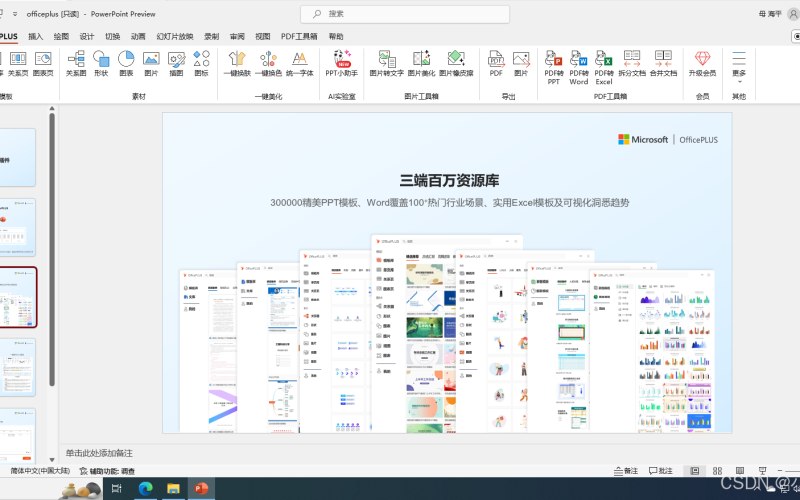The height and width of the screenshot is (500, 800).
Task: Export slides as 图片 in the 导出 group
Action: pyautogui.click(x=521, y=64)
